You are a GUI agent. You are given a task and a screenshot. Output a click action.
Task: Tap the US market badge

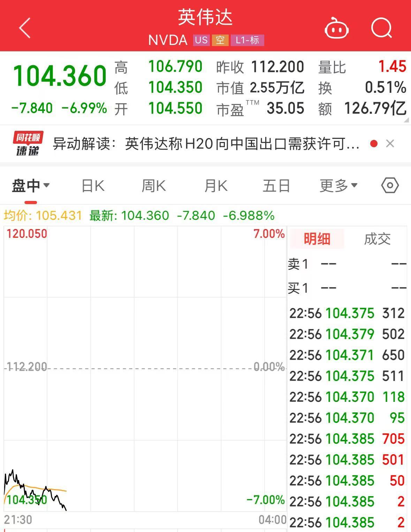pos(201,40)
